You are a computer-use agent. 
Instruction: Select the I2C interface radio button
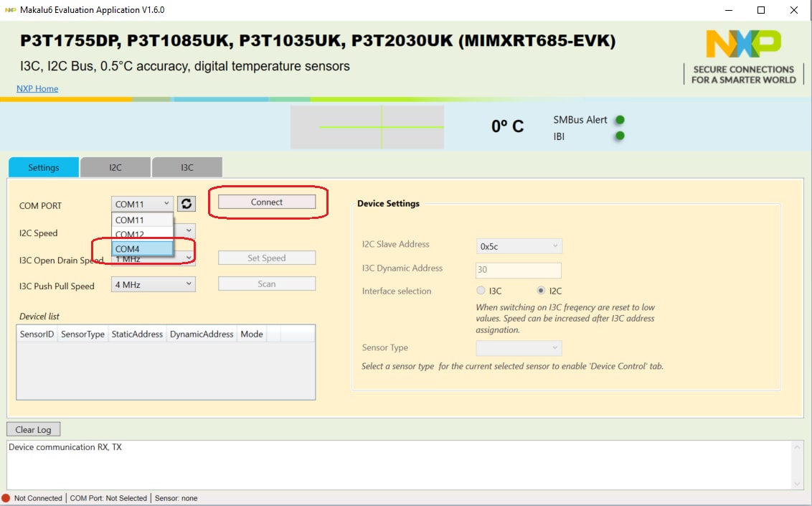click(541, 291)
